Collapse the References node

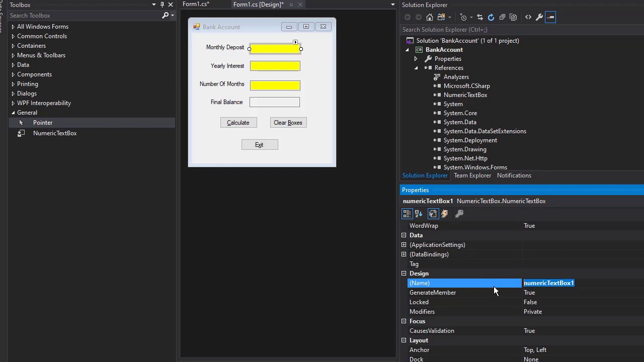[416, 68]
